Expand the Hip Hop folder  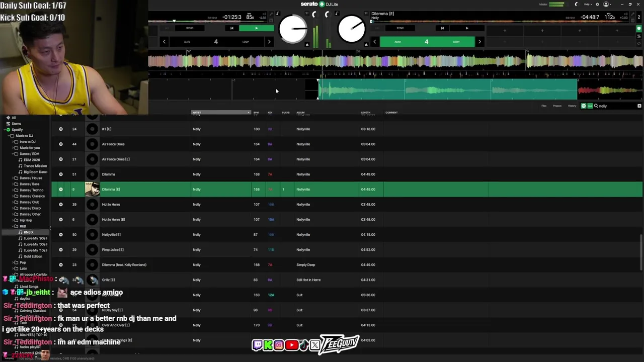coord(13,220)
